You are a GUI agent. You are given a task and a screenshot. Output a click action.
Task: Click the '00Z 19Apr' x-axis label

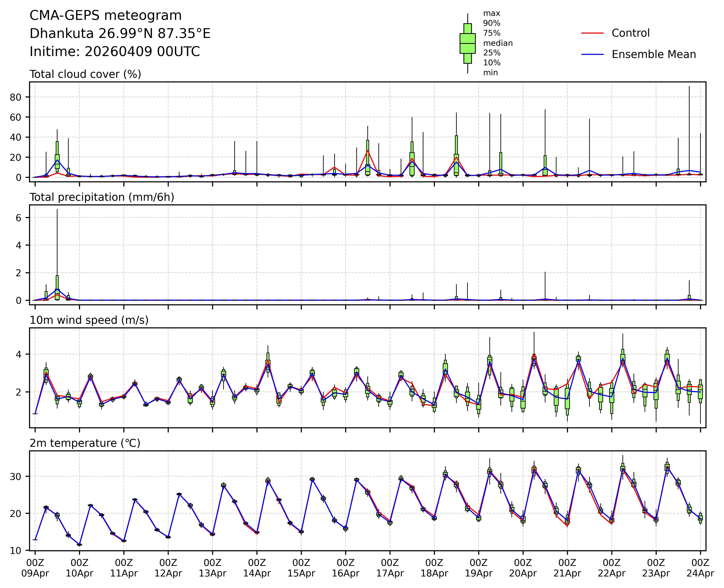point(478,568)
